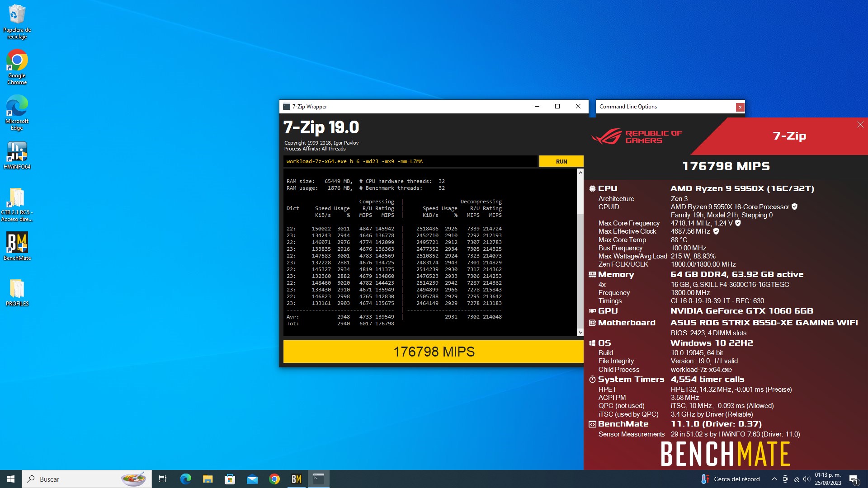
Task: Show hidden tray icons chevron
Action: [x=774, y=479]
